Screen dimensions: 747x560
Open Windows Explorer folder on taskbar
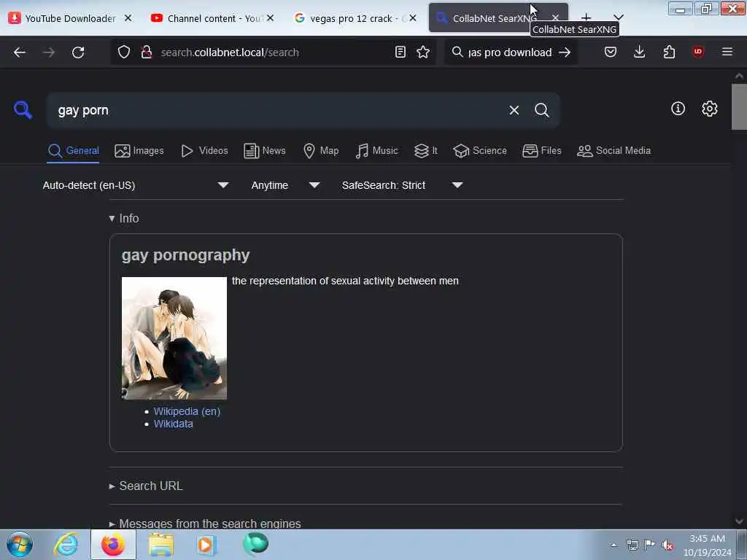[161, 544]
